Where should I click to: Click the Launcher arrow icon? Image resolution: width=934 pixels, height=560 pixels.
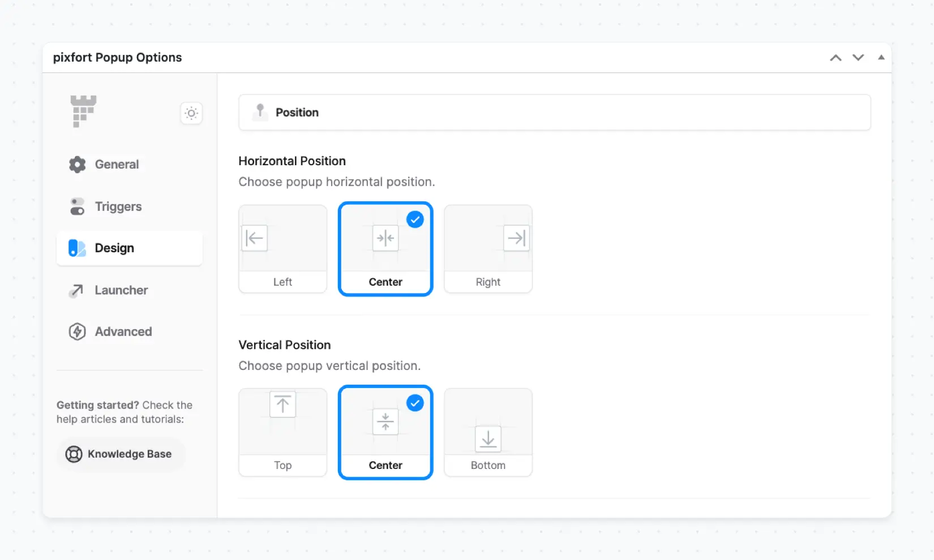tap(76, 291)
